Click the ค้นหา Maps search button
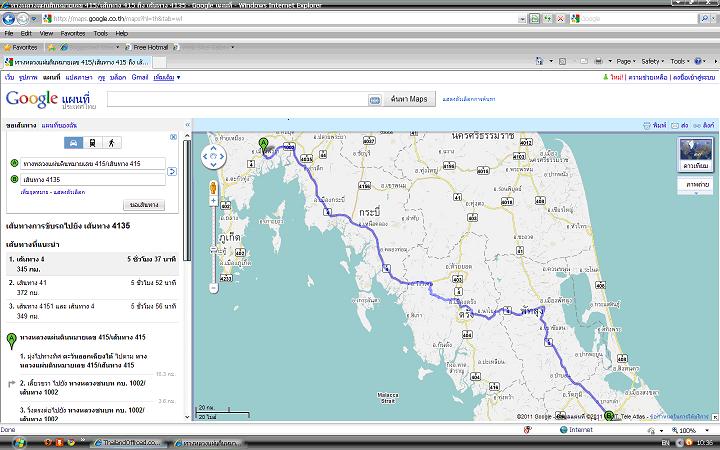720x450 pixels. click(409, 99)
